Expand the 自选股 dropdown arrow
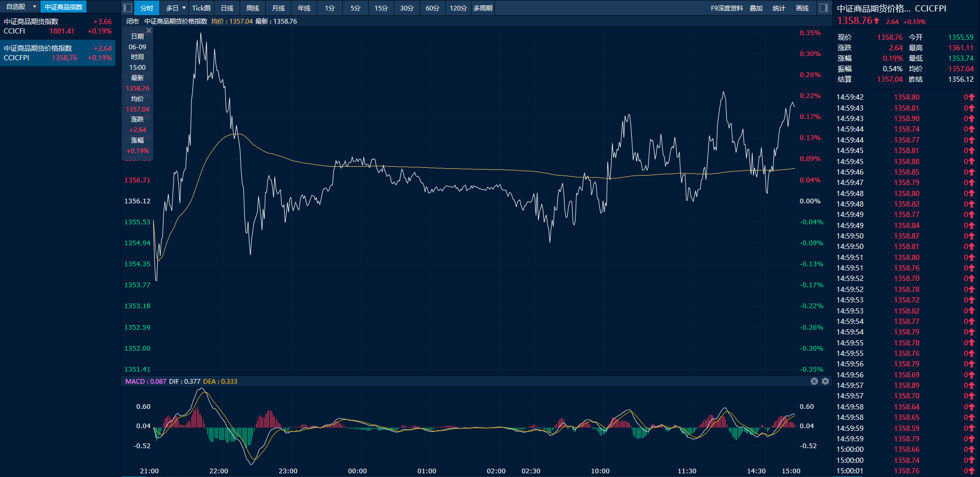The width and height of the screenshot is (980, 477). [x=35, y=7]
